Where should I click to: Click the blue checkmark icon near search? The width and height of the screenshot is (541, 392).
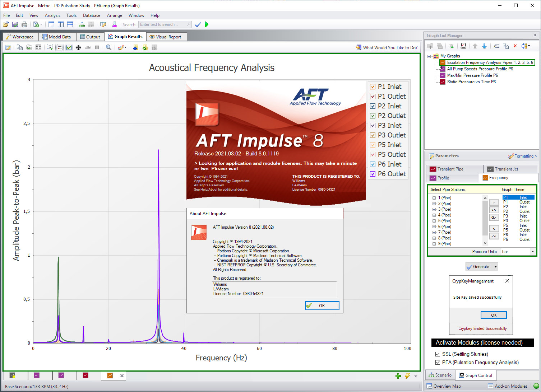click(198, 24)
